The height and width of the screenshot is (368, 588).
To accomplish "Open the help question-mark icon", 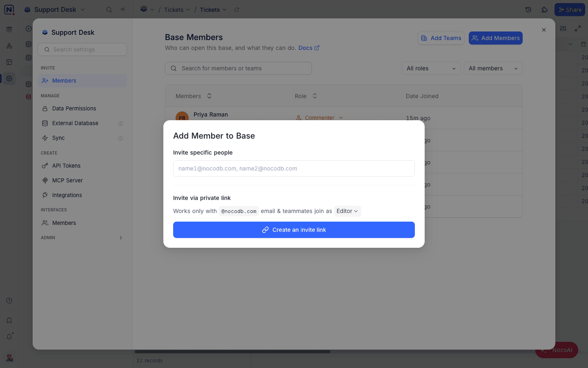I will [9, 301].
